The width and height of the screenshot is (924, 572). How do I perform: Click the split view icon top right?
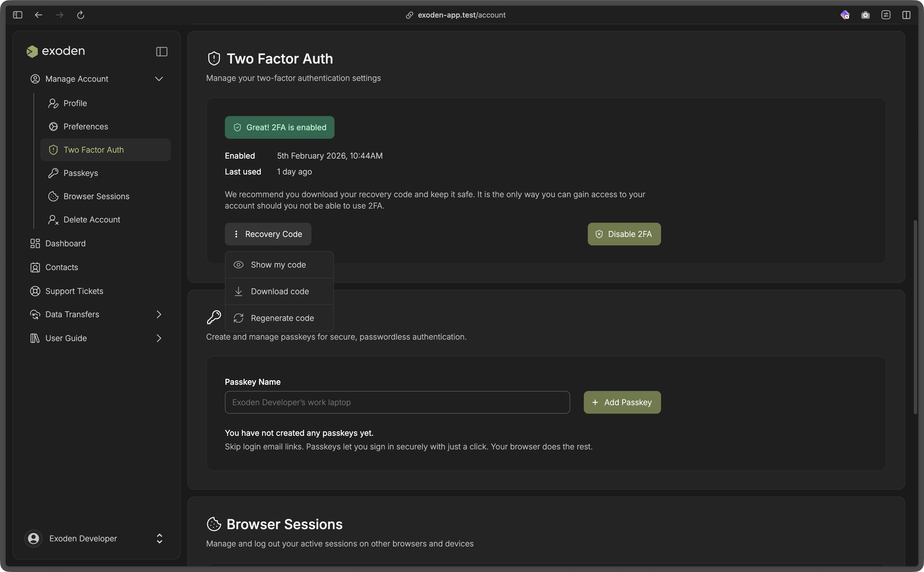906,15
